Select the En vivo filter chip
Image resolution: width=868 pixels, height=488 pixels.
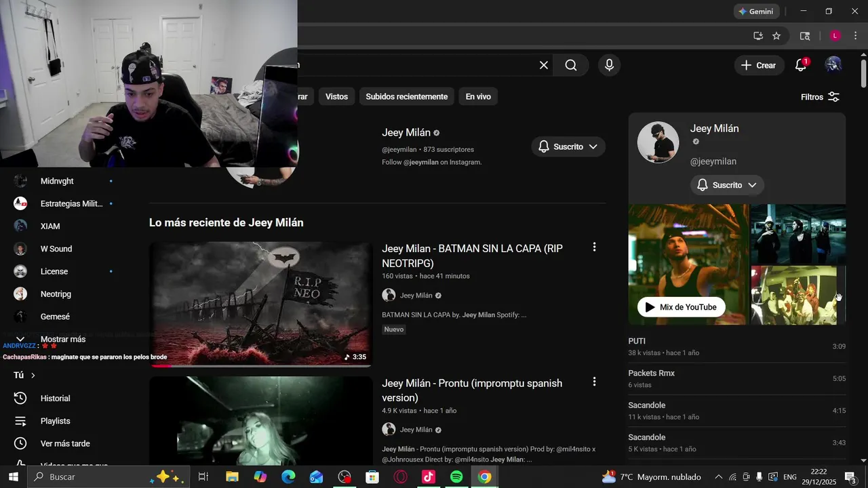(x=478, y=97)
